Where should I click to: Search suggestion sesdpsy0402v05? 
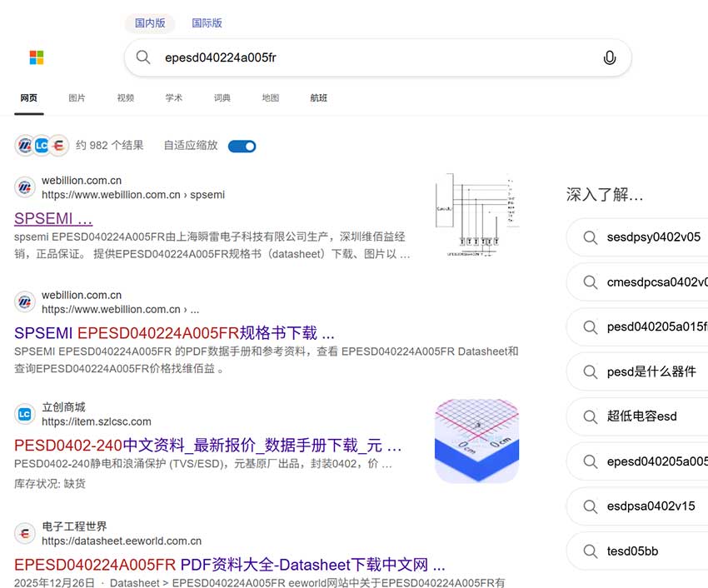point(637,237)
